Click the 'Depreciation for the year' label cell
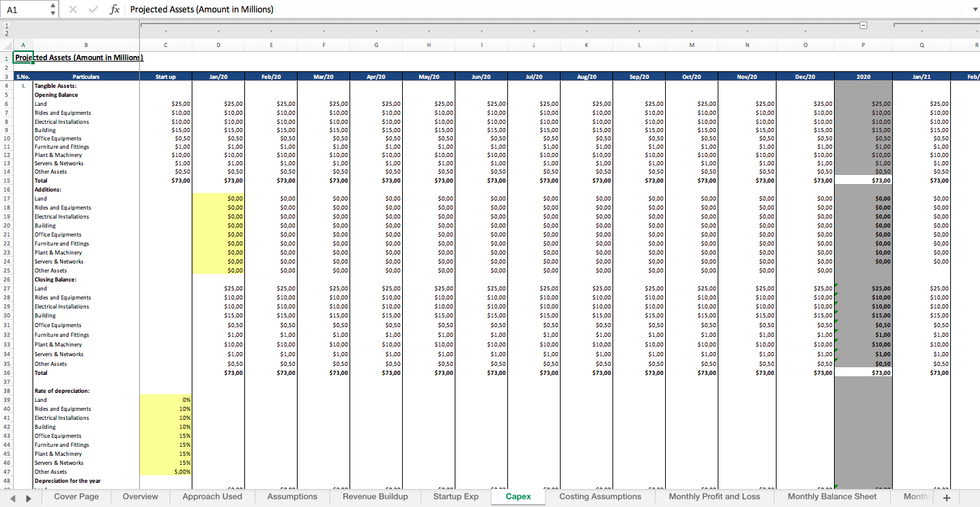This screenshot has width=980, height=507. (x=86, y=481)
